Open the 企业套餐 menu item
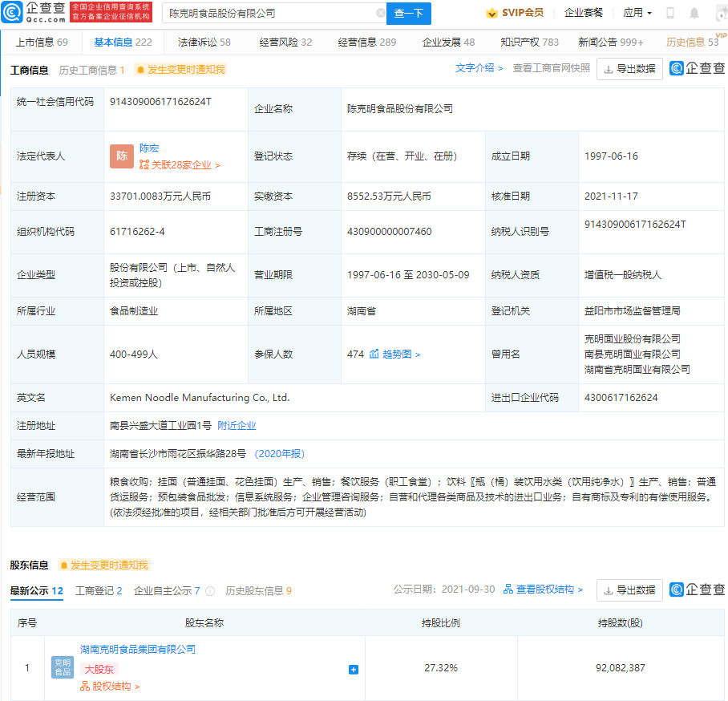This screenshot has height=701, width=728. click(583, 13)
